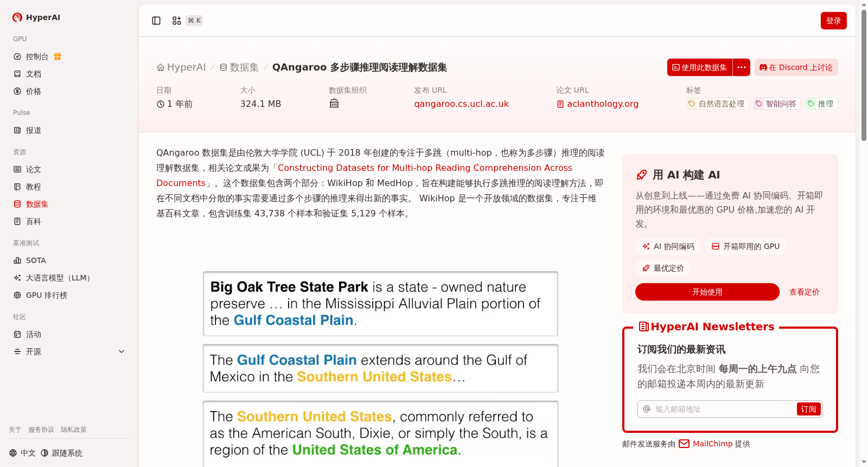Image resolution: width=868 pixels, height=467 pixels.
Task: Click the 最优定价 chip
Action: click(663, 268)
